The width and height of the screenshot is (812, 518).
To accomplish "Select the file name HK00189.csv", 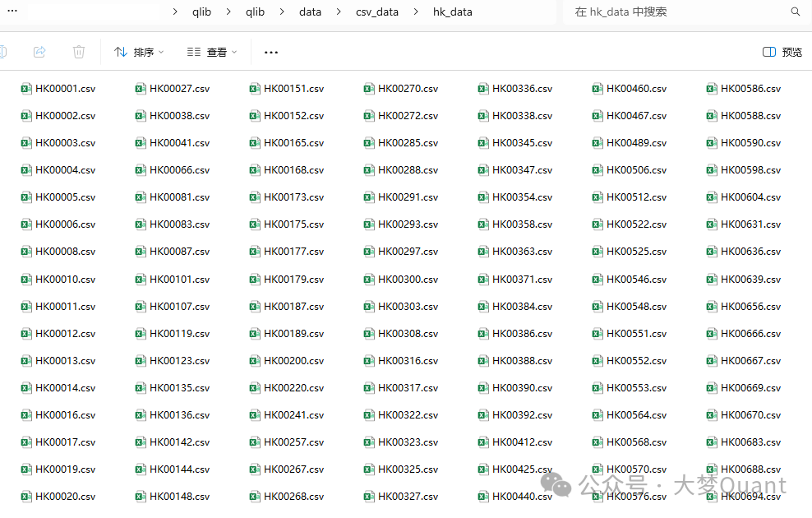I will click(x=293, y=334).
